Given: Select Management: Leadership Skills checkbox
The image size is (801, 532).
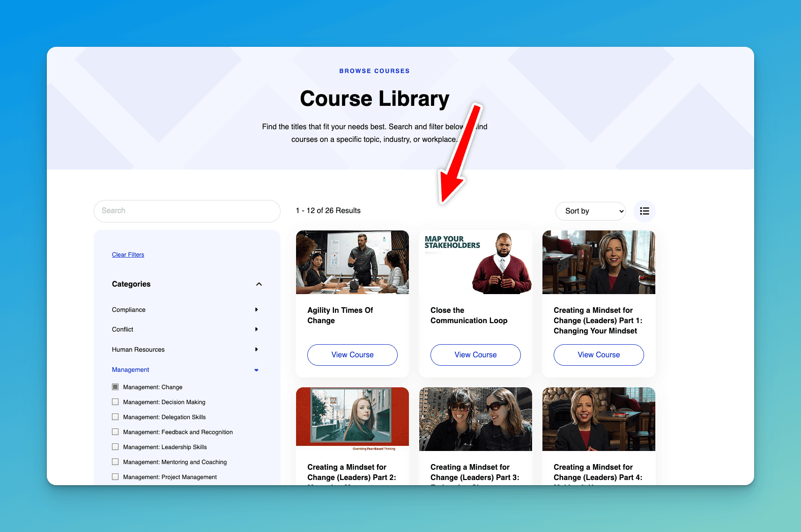Looking at the screenshot, I should click(x=115, y=447).
